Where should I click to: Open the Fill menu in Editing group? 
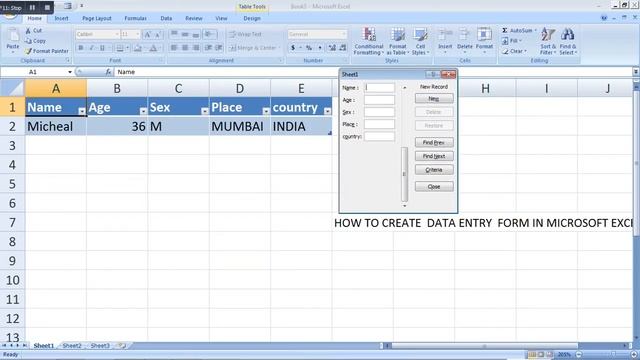coord(511,41)
